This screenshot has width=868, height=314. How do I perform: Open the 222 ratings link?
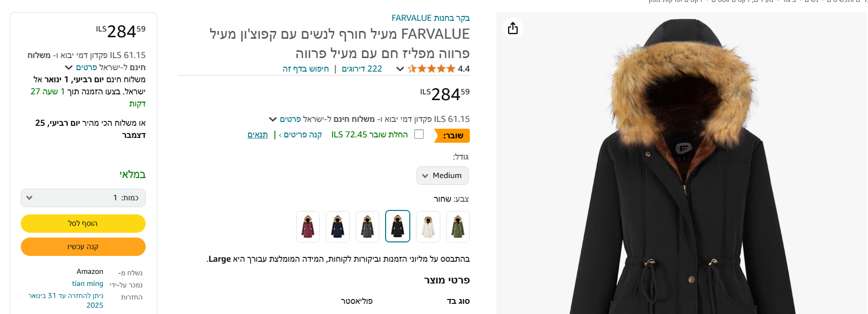[x=362, y=69]
